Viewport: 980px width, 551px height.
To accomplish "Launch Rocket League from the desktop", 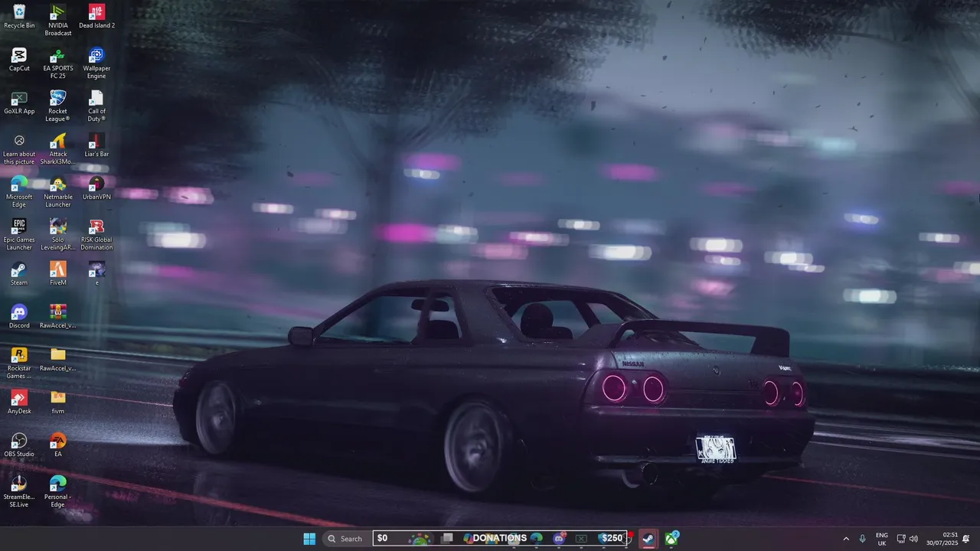I will click(58, 106).
